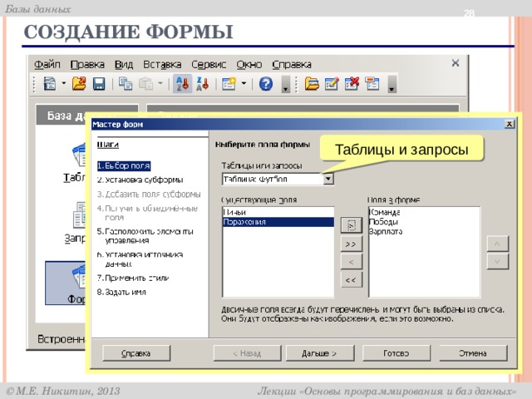The image size is (532, 399).
Task: Click the Open file folder icon
Action: tap(79, 83)
